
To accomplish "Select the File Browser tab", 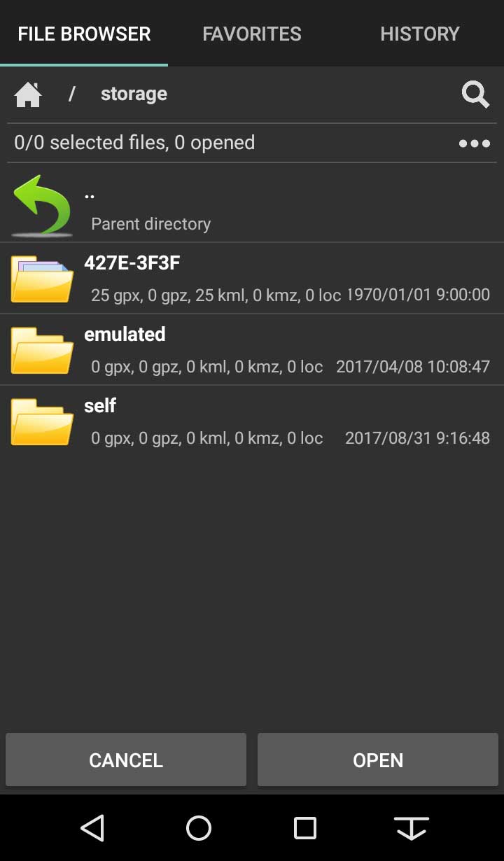I will pyautogui.click(x=84, y=34).
